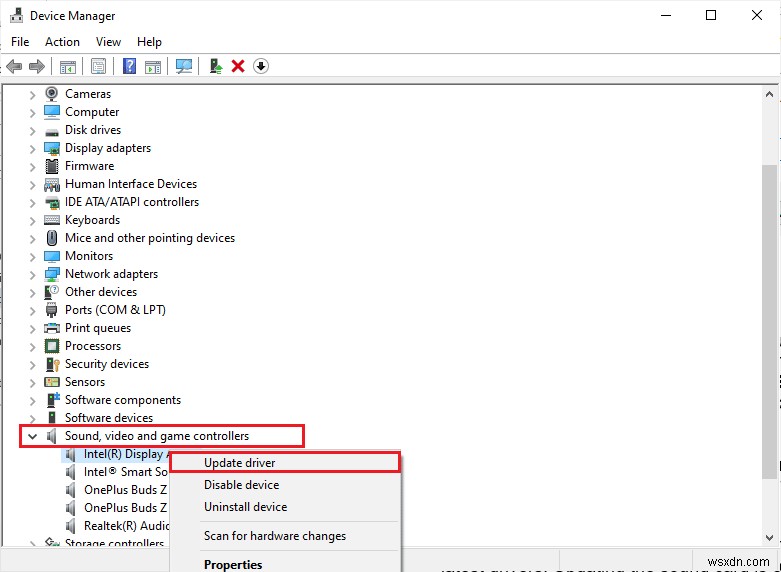Click the scrollbar down arrow

tap(769, 537)
